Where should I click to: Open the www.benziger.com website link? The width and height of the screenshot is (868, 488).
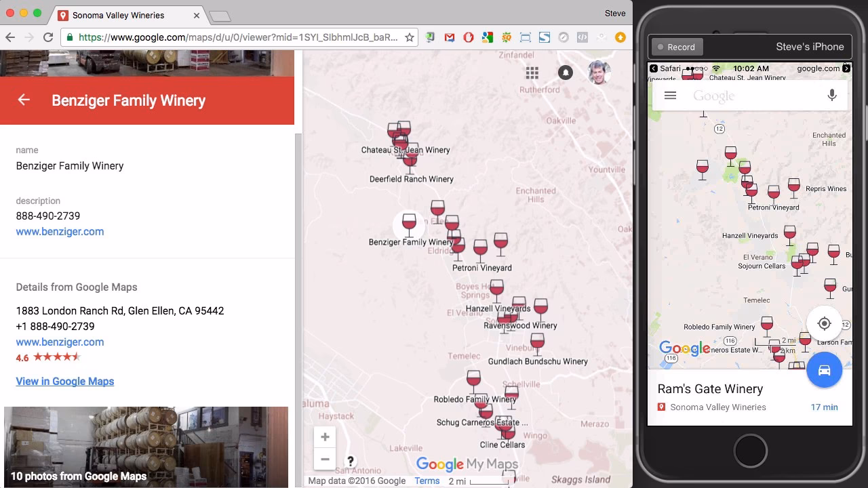click(60, 231)
